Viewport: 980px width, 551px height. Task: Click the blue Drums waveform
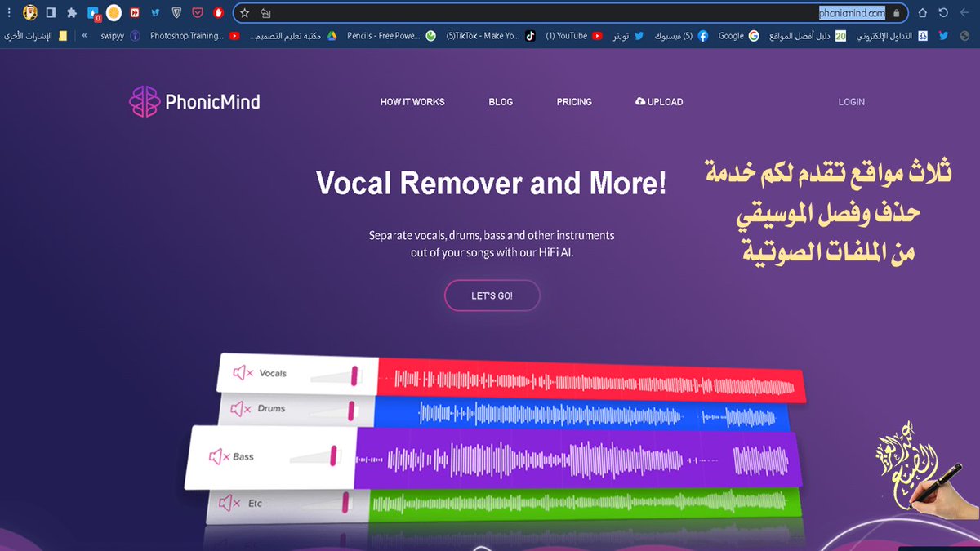(x=581, y=415)
